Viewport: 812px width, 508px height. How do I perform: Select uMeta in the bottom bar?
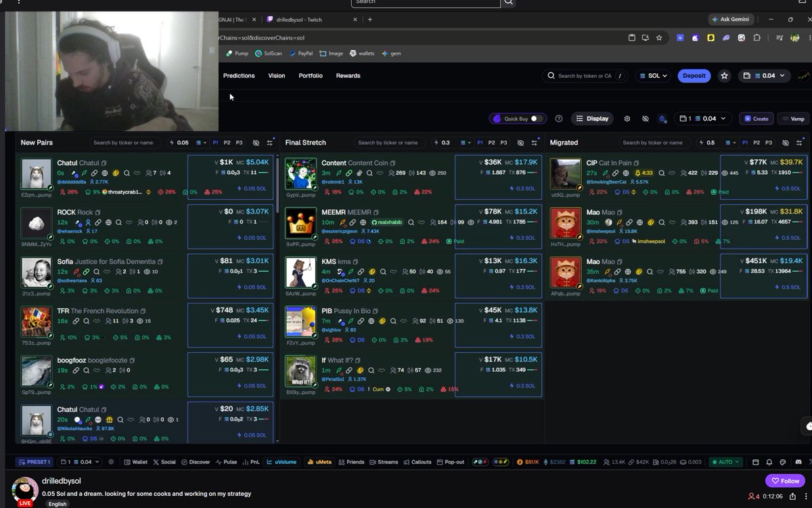[320, 462]
